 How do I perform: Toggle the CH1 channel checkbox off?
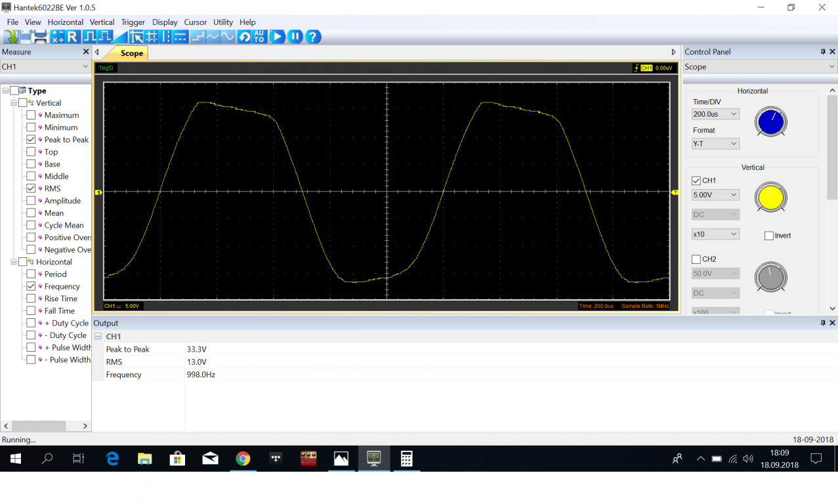pos(696,180)
